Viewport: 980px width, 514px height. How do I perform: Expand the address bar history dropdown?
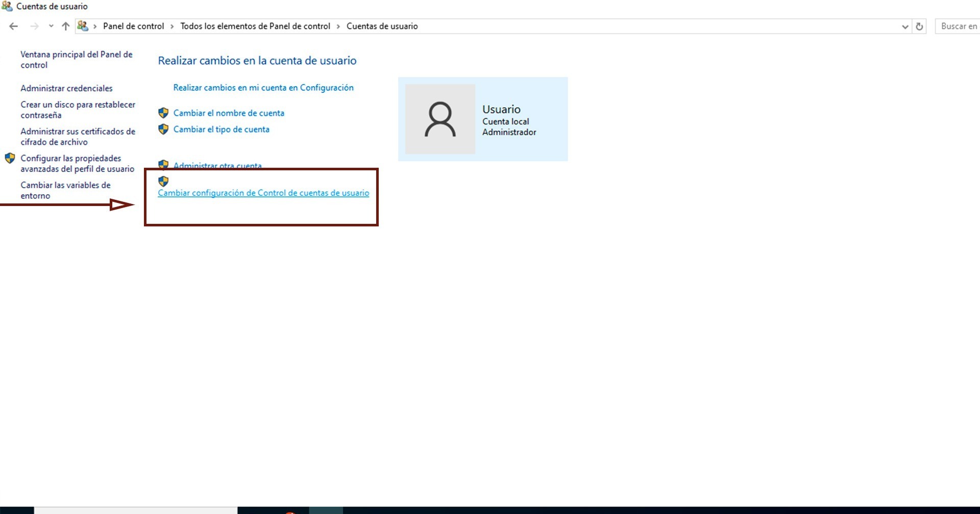pyautogui.click(x=905, y=27)
